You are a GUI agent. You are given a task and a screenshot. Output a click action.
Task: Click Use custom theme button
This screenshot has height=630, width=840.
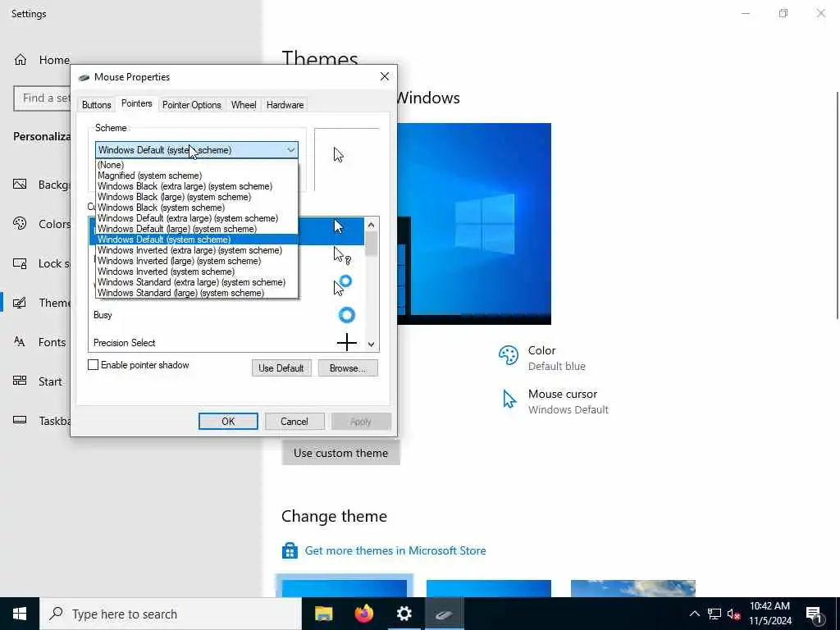pos(340,453)
